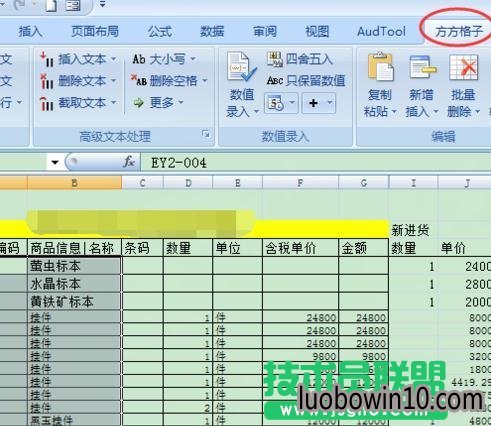The width and height of the screenshot is (491, 426).
Task: Click the 批量删除 icon
Action: (464, 68)
